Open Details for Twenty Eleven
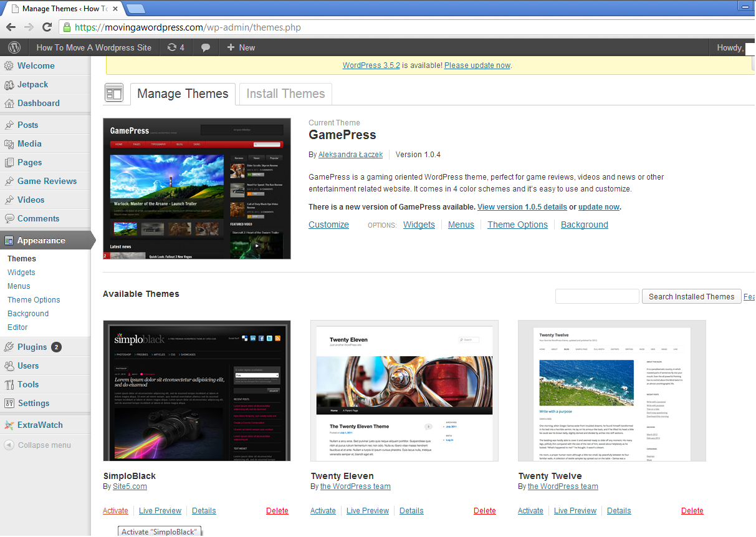This screenshot has height=537, width=756. click(x=411, y=510)
